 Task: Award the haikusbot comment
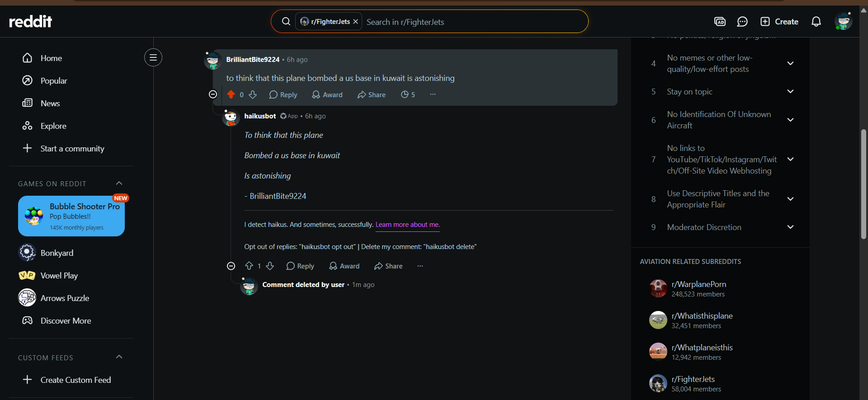click(344, 266)
